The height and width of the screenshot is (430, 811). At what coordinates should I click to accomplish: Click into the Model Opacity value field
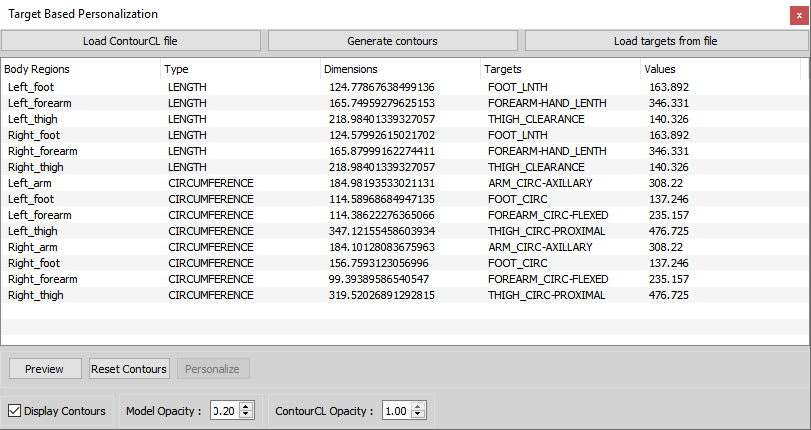(x=225, y=411)
